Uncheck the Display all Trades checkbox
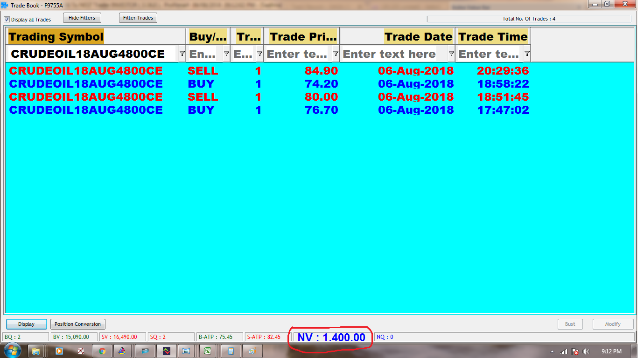Viewport: 644px width, 358px height. pos(7,20)
